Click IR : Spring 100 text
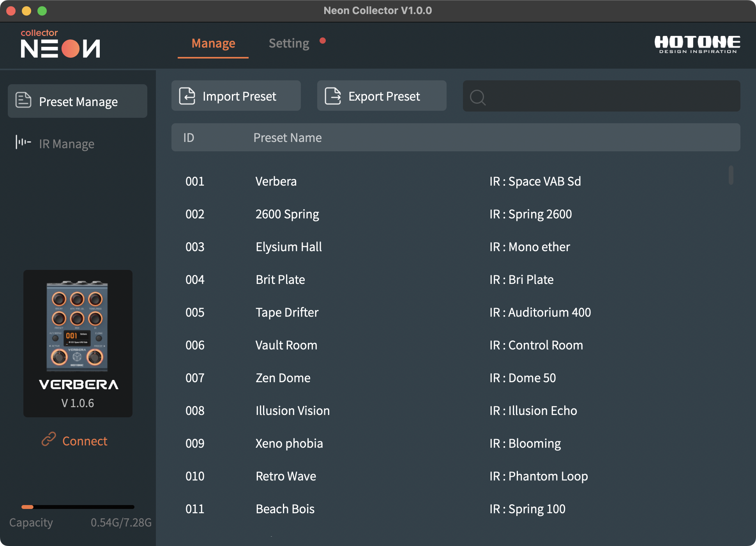The width and height of the screenshot is (756, 546). (527, 509)
